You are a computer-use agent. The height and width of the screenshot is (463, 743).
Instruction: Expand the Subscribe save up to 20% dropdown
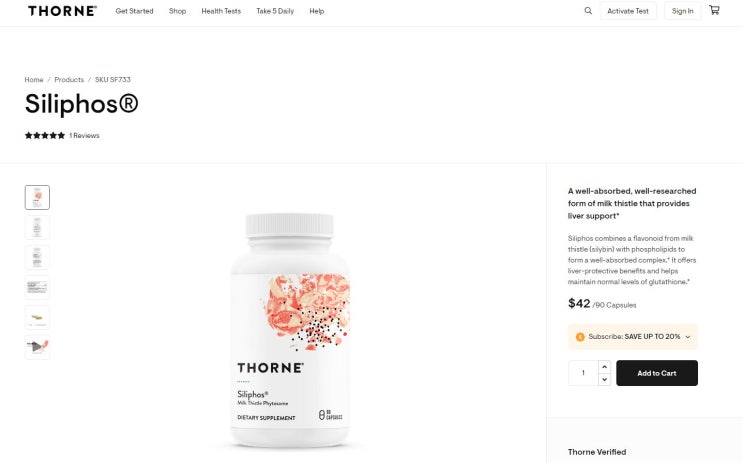633,336
